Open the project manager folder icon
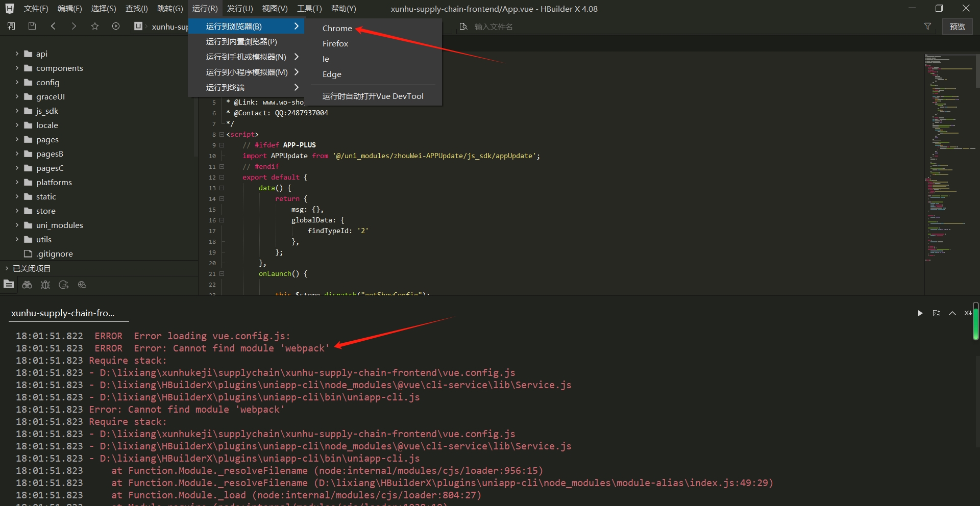Screen dimensions: 980x506 (9, 285)
